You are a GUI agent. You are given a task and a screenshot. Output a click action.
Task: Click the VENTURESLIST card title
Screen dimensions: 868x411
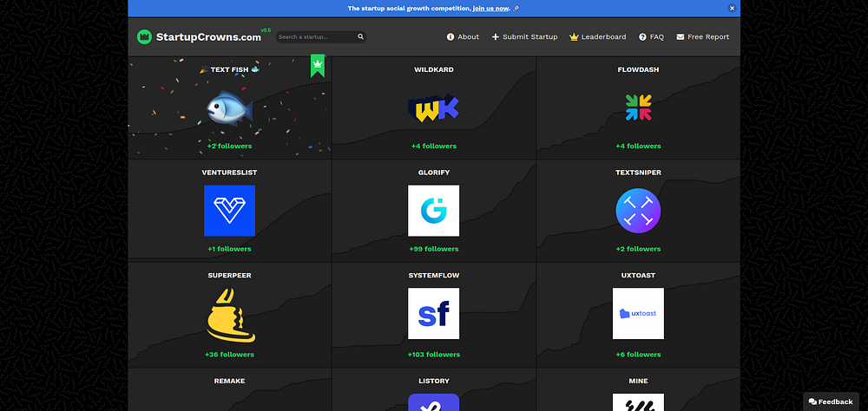coord(230,173)
